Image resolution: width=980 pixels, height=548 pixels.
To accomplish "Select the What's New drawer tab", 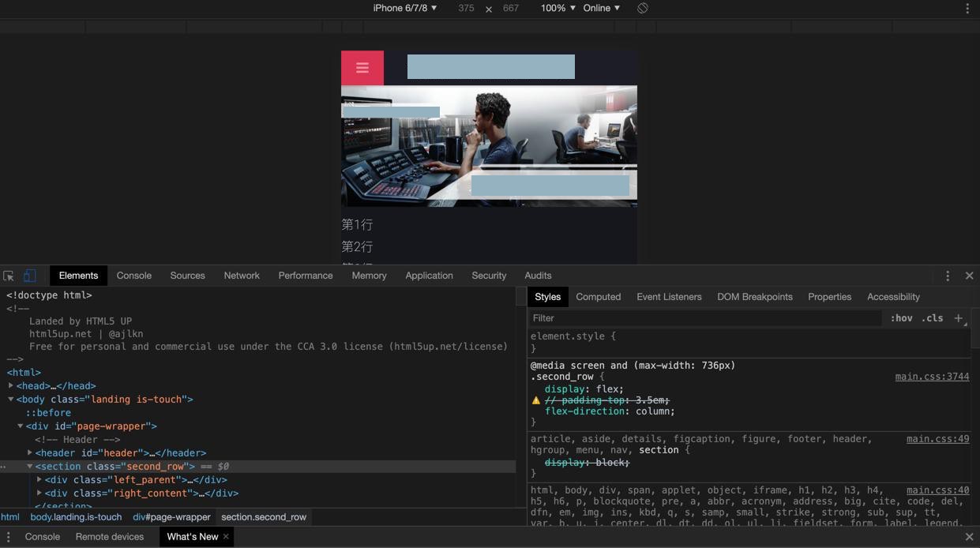I will click(x=192, y=537).
